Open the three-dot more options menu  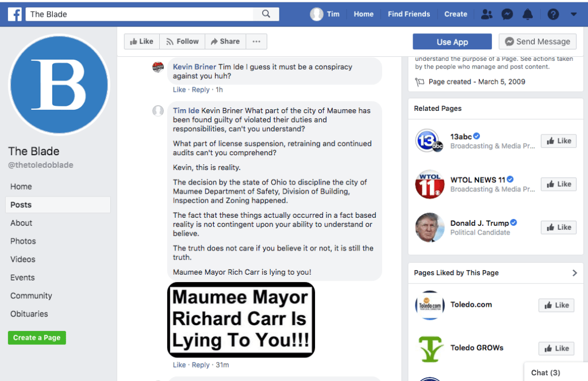(x=256, y=41)
